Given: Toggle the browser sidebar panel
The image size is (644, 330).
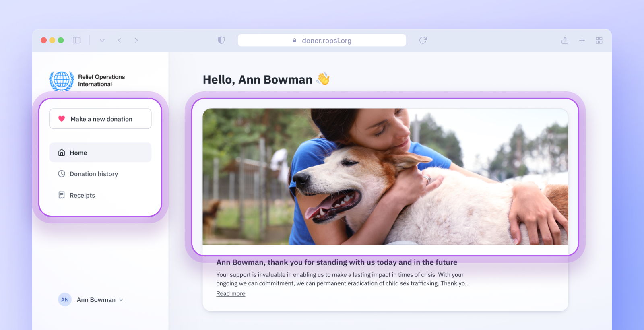Looking at the screenshot, I should pos(76,40).
